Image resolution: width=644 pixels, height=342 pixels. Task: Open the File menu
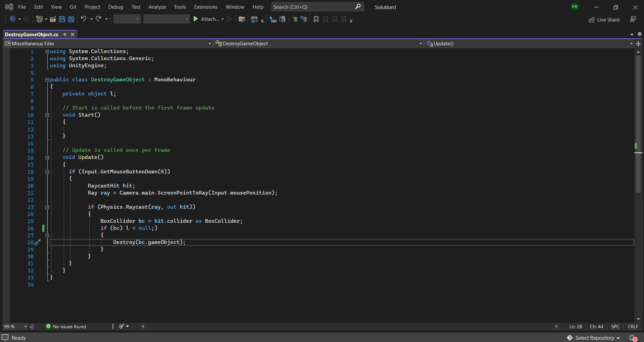(22, 7)
